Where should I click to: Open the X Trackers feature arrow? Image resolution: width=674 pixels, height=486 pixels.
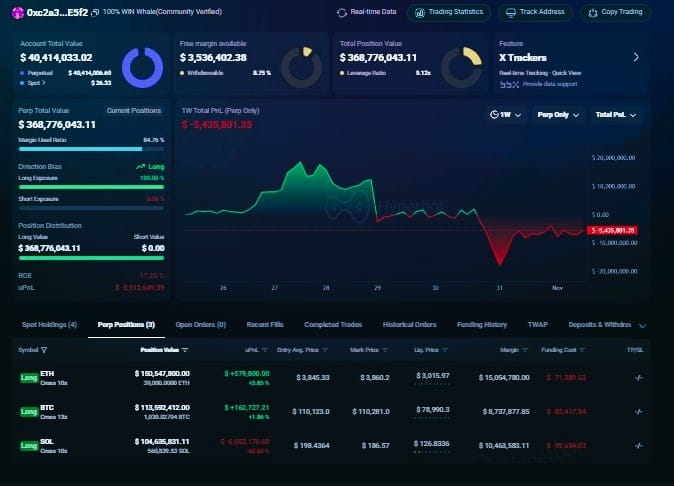(x=636, y=57)
